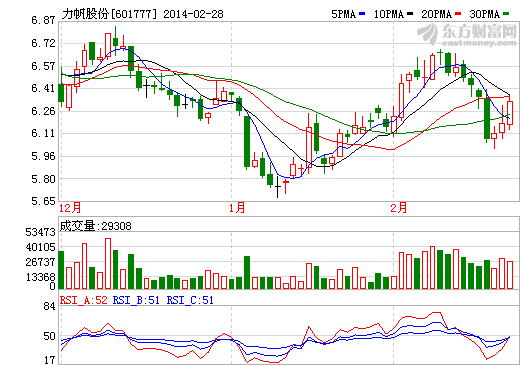
Task: Click the 5.65 price axis label
Action: tap(43, 201)
